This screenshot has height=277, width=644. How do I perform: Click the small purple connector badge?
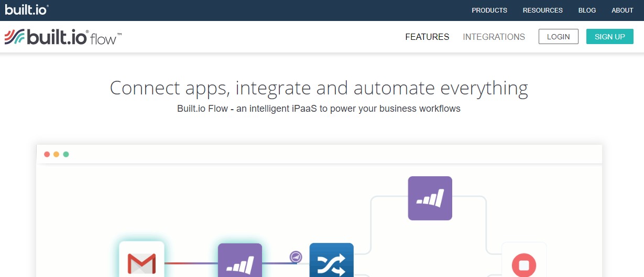tap(296, 257)
